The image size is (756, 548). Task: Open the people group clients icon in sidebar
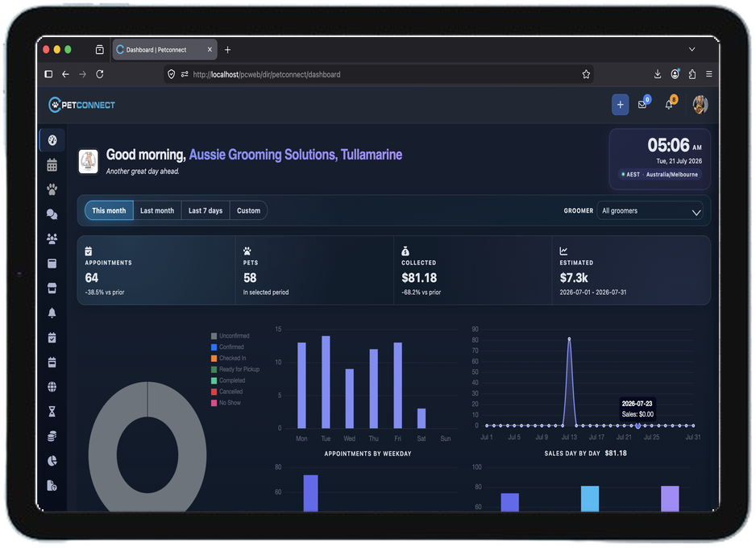(52, 239)
